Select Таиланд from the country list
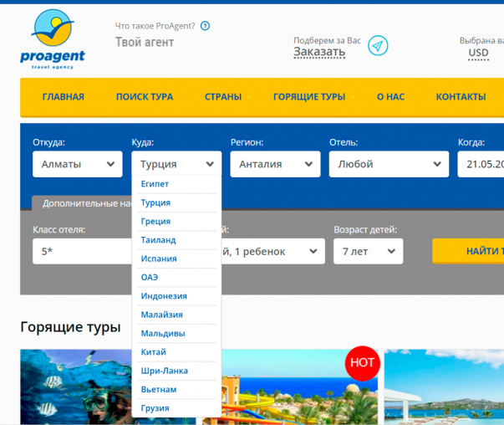Viewport: 504px width, 425px height. coord(176,240)
